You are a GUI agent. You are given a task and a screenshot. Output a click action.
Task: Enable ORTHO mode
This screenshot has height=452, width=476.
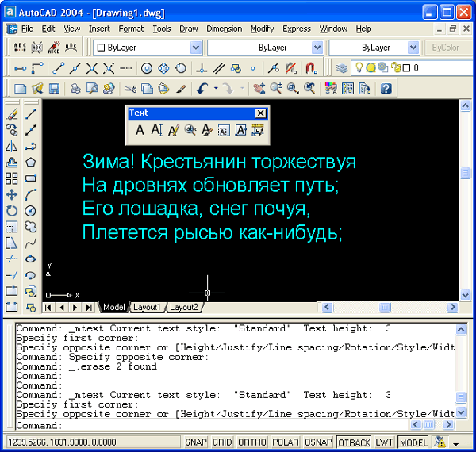tap(252, 442)
